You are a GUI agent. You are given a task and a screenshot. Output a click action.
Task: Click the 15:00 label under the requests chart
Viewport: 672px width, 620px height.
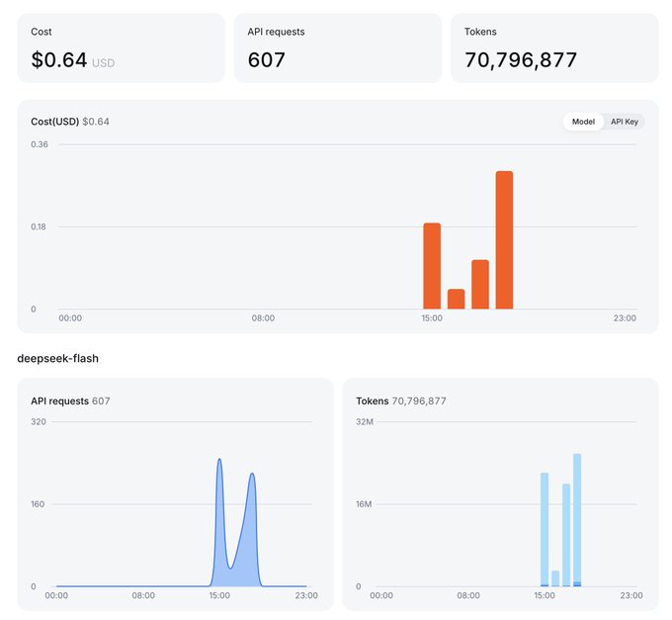(x=219, y=595)
